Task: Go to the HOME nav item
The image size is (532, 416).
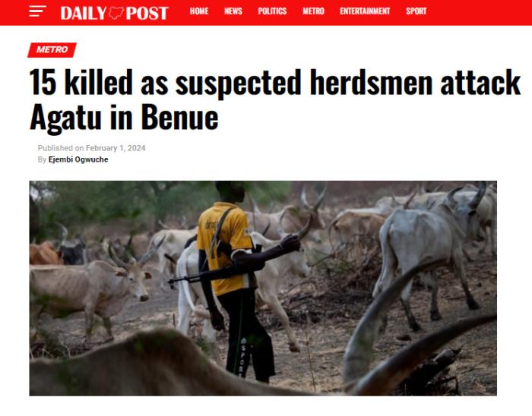Action: (x=199, y=11)
